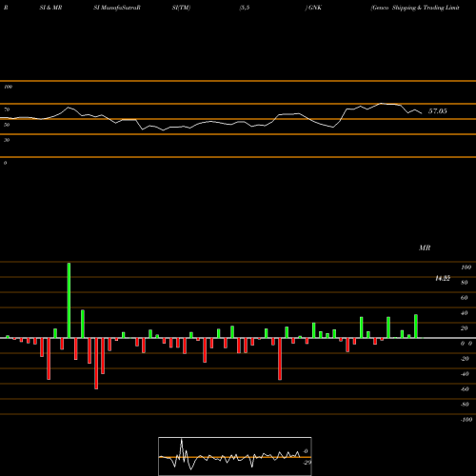The image size is (476, 476).
Task: Click the 80 label on MR axis
Action: 465,283
